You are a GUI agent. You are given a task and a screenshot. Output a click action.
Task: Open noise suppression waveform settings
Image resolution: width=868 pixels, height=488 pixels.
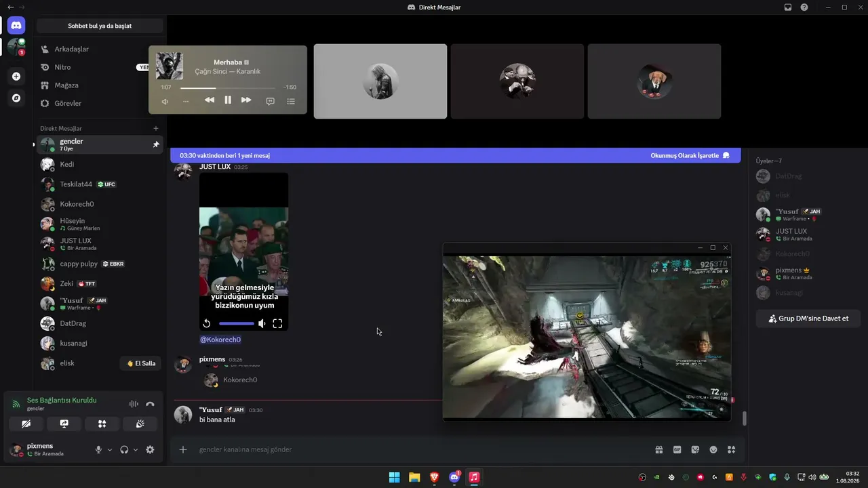(x=134, y=404)
